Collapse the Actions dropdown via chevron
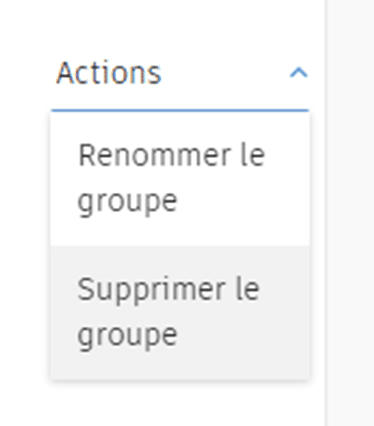Image resolution: width=374 pixels, height=426 pixels. [x=299, y=73]
